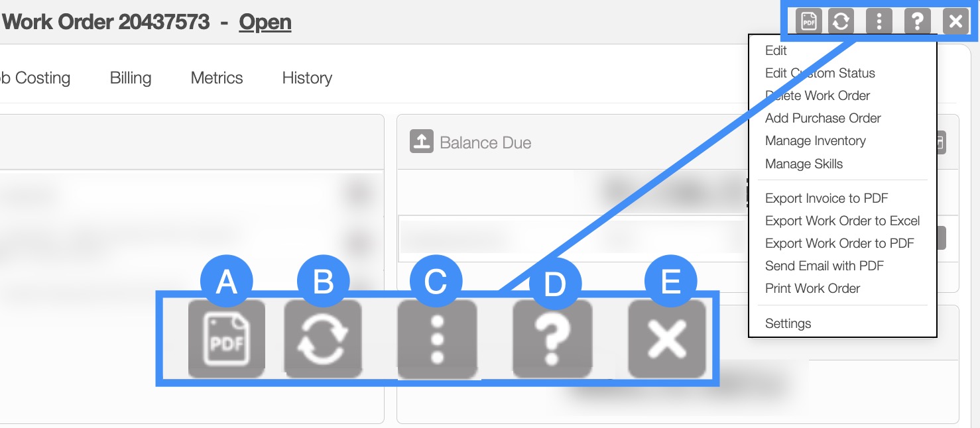Click Add Purchase Order in menu
Image resolution: width=980 pixels, height=428 pixels.
823,118
